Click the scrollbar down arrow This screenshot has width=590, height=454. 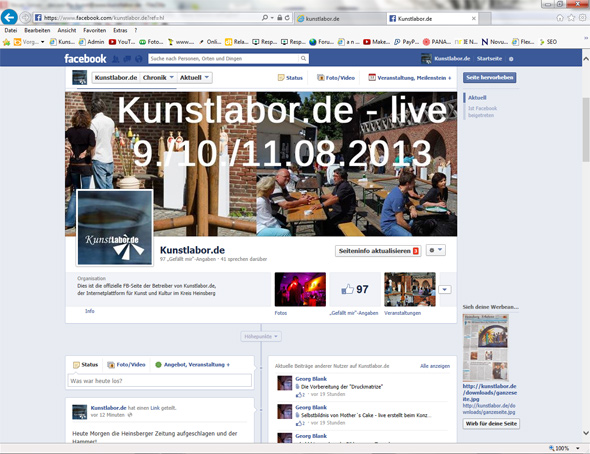(586, 433)
